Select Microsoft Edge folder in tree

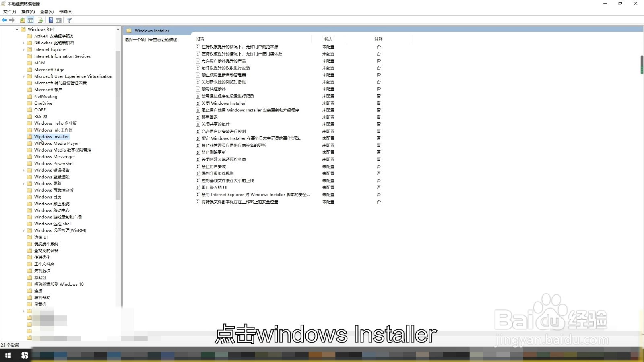(x=49, y=70)
